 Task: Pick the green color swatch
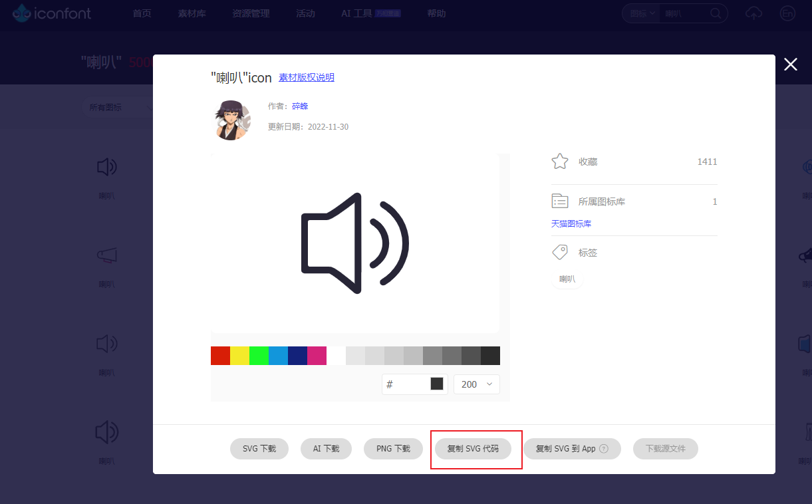tap(259, 356)
